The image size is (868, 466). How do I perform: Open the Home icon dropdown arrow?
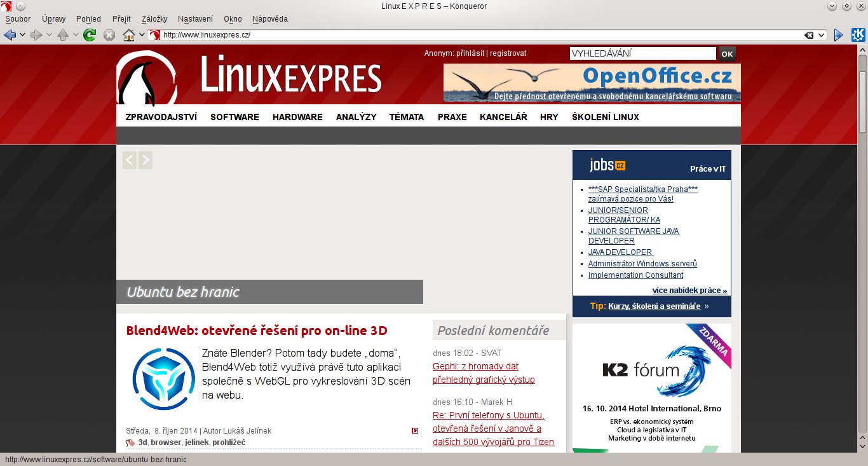142,35
